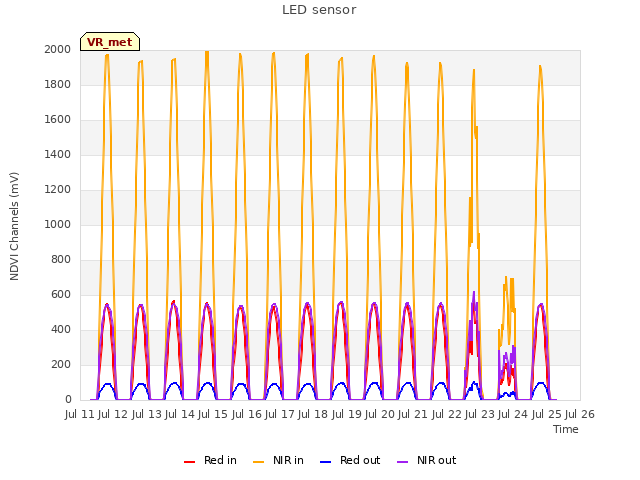Image resolution: width=640 pixels, height=480 pixels.
Task: Click the Jul 16 x-axis label
Action: (247, 414)
